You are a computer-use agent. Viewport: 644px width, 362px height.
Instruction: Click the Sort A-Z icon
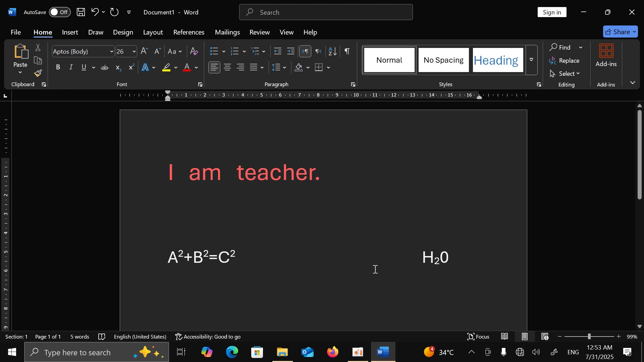(332, 51)
